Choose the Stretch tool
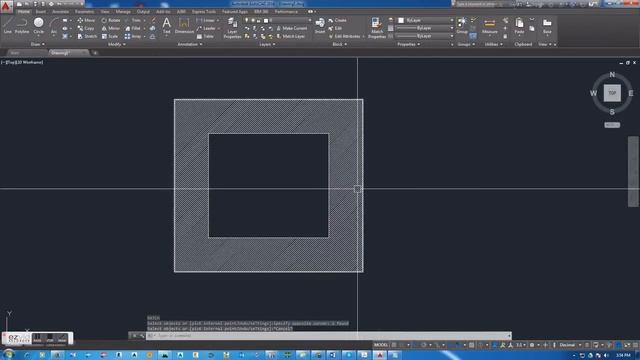Viewport: 640px width, 360px height. tap(87, 36)
